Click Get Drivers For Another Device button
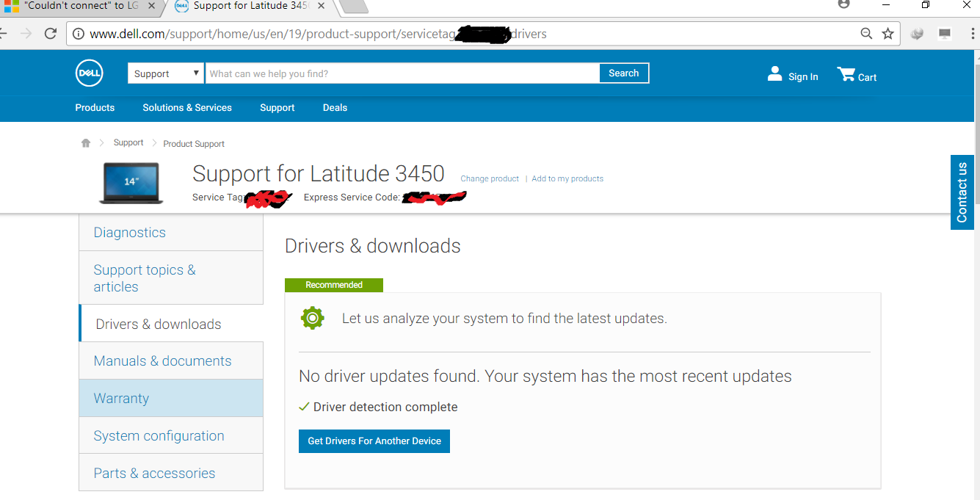Screen dimensions: 980x500 tap(374, 441)
